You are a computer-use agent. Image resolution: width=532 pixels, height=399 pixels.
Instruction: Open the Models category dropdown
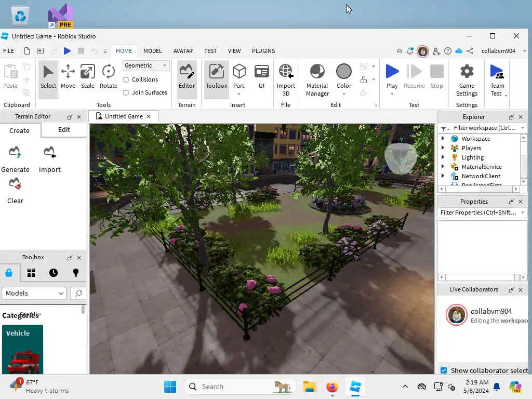(34, 293)
